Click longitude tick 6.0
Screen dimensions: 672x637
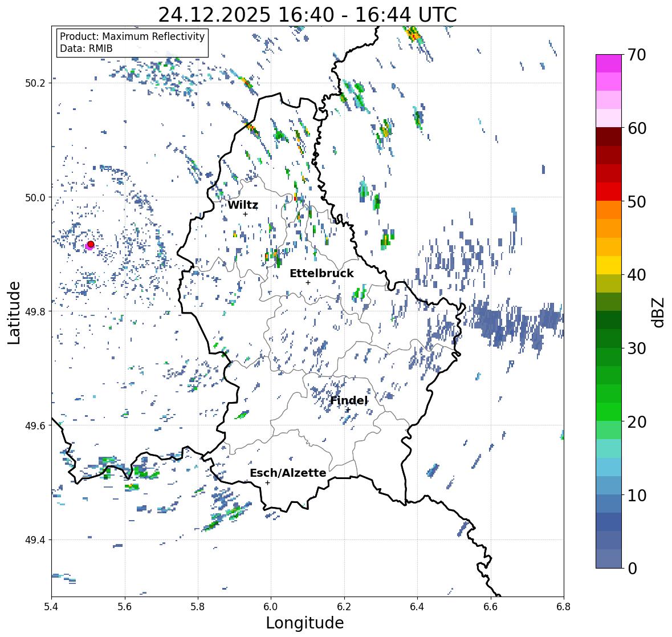(x=271, y=606)
